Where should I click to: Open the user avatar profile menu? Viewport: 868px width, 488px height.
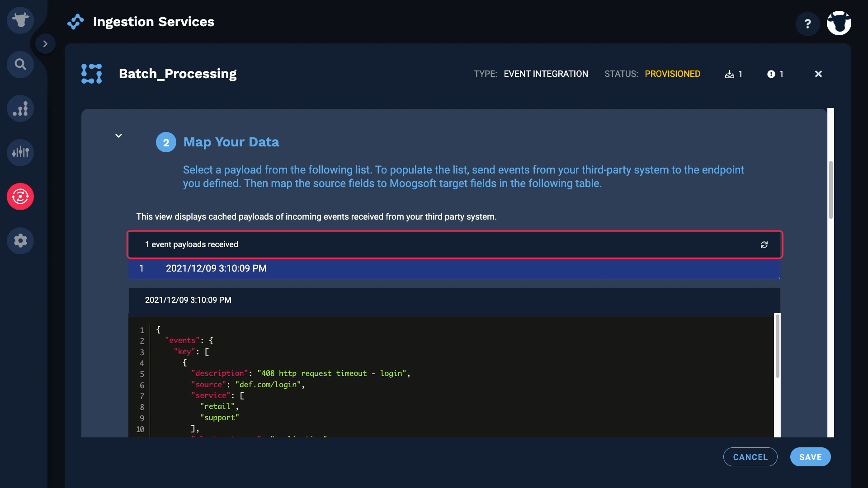pos(839,23)
